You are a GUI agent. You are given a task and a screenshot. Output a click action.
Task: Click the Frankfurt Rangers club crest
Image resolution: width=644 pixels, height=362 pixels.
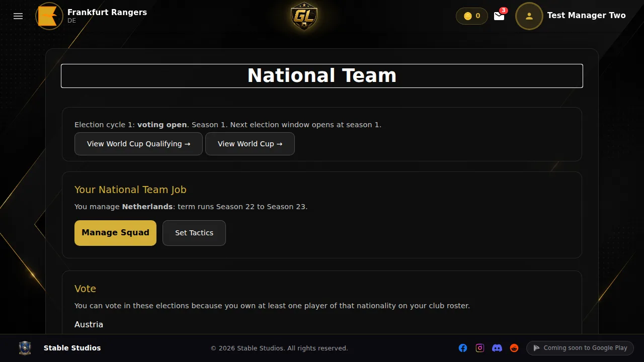point(49,16)
